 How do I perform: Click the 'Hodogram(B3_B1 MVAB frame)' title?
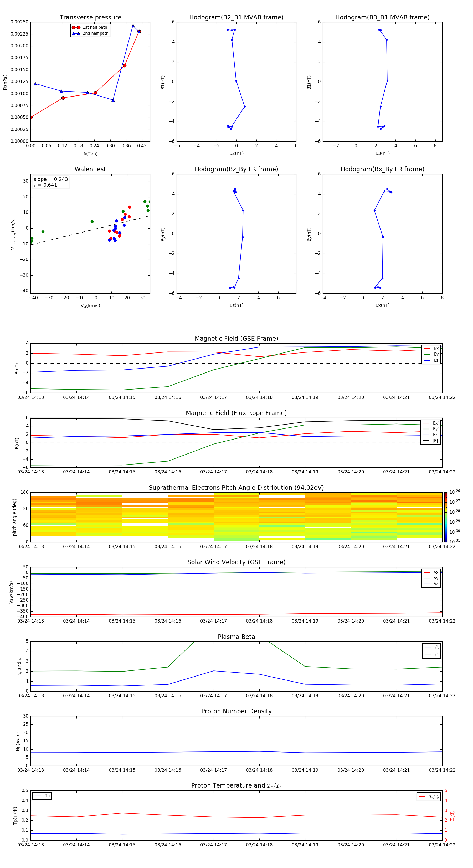(382, 17)
